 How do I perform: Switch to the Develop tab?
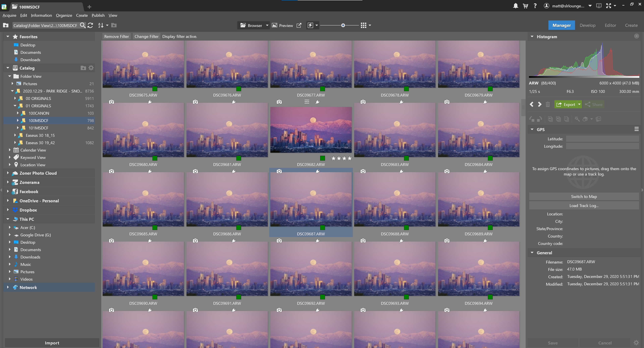tap(587, 25)
